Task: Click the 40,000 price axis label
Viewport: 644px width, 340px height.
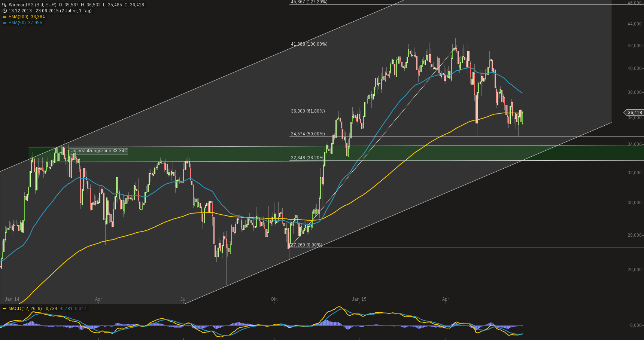Action: (x=635, y=68)
